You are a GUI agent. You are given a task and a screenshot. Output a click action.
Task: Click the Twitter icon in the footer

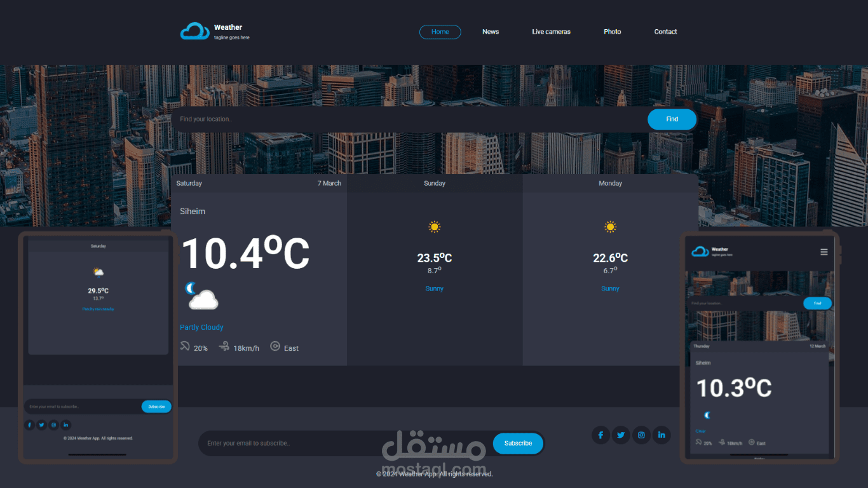[x=621, y=435]
